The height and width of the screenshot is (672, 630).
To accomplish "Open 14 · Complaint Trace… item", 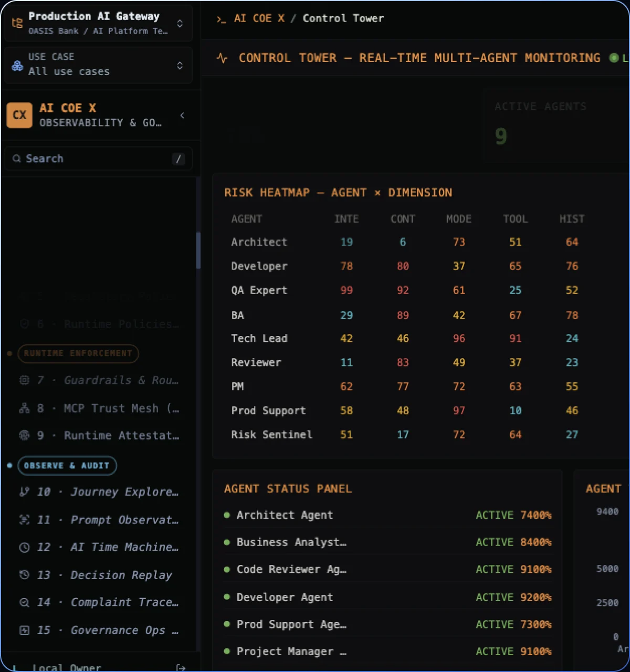I will click(100, 602).
